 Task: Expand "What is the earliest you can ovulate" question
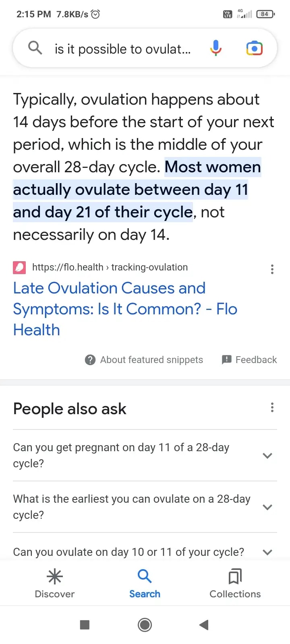coord(267,507)
